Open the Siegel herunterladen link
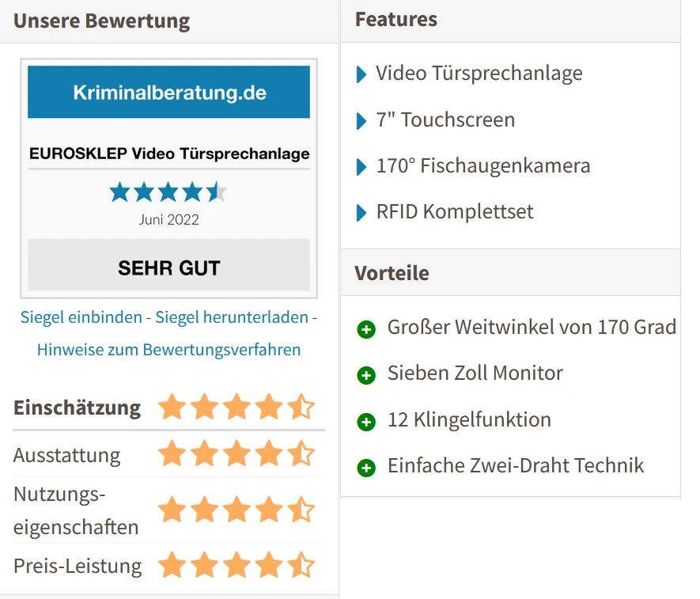Screen dimensions: 700x599 point(232,317)
